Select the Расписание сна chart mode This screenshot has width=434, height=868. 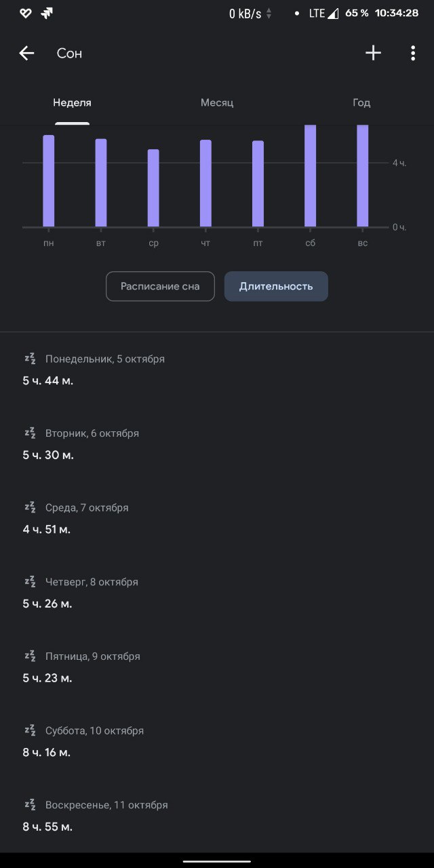tap(160, 286)
